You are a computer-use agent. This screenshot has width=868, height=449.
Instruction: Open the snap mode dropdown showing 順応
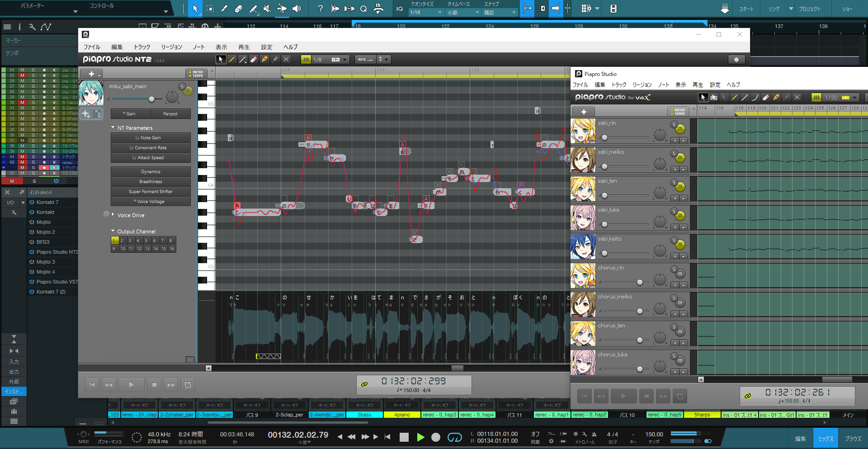[500, 13]
